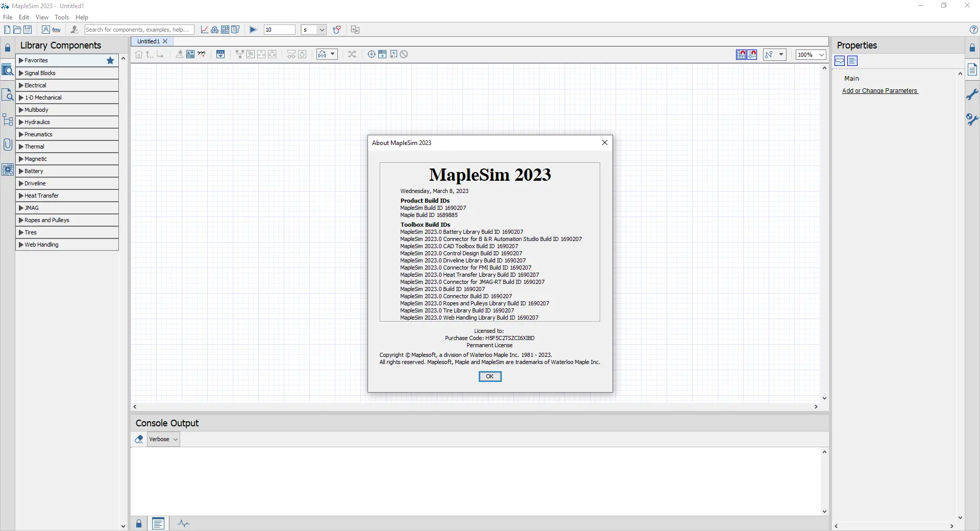Toggle snap-to-grid magnet button
The image size is (980, 531).
point(741,55)
